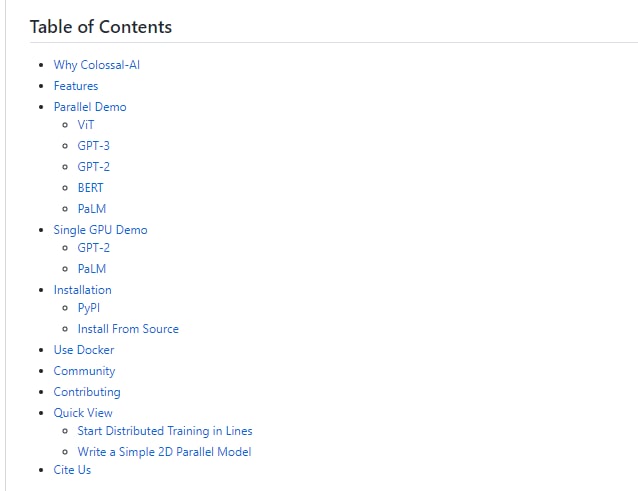
Task: Go to the Features section link
Action: [x=76, y=86]
